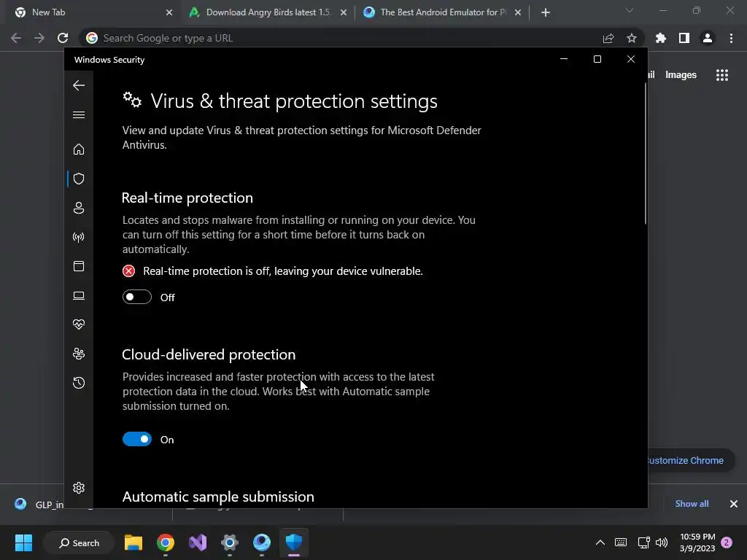Open Device security laptop icon

(x=79, y=296)
